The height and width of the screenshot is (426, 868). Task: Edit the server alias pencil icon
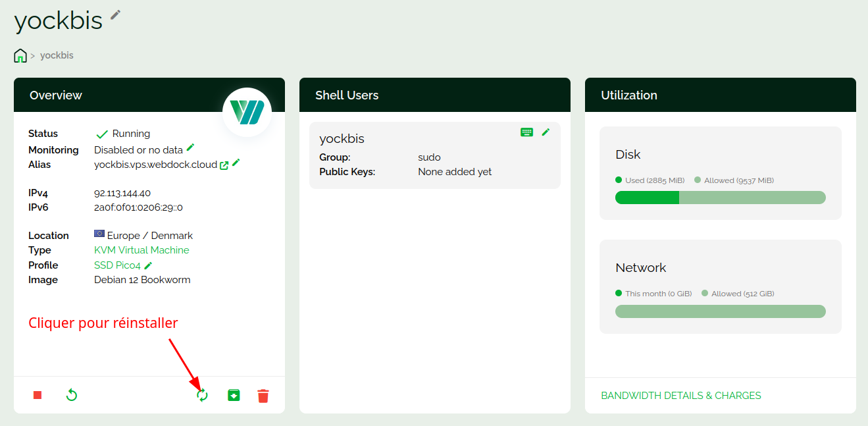coord(236,163)
